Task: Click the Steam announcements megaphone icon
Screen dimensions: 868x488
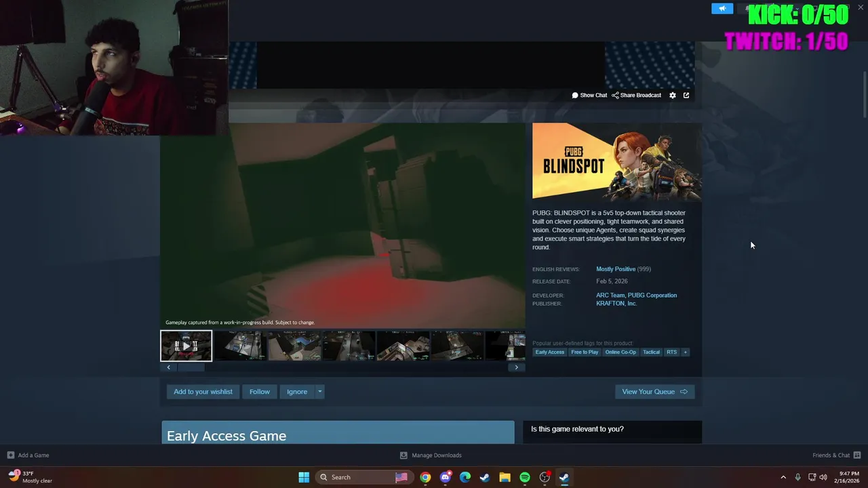Action: 722,8
